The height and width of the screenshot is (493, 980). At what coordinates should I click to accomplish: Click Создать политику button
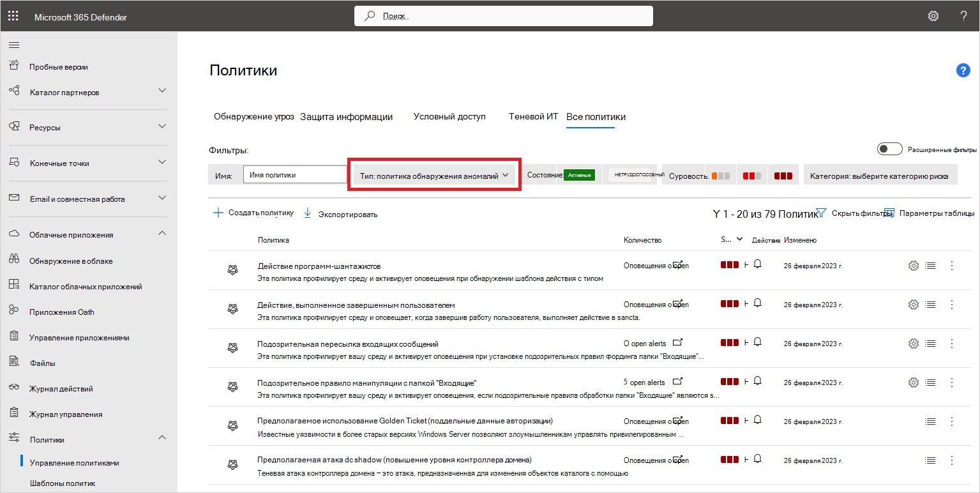253,213
